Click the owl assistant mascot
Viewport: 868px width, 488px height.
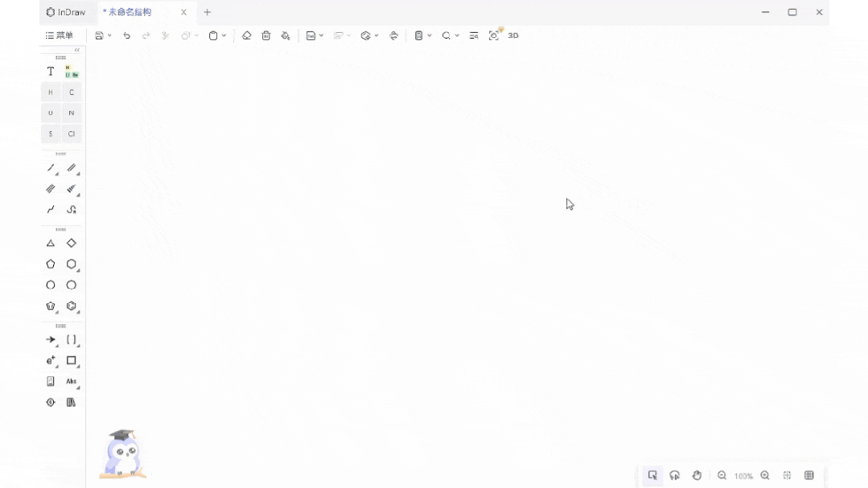click(123, 453)
